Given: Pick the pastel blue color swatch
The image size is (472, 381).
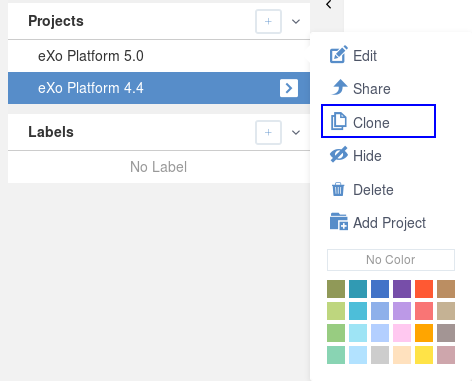Looking at the screenshot, I should pyautogui.click(x=380, y=333).
